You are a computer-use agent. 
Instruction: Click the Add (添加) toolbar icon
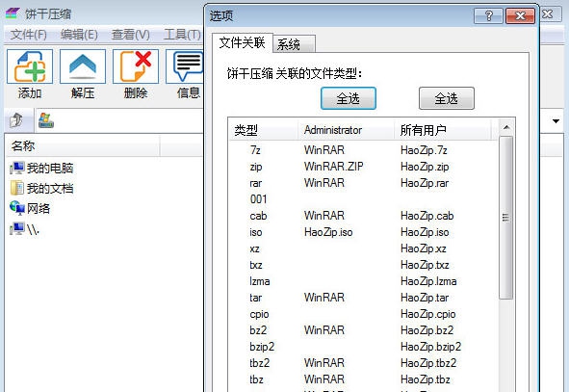(x=30, y=66)
